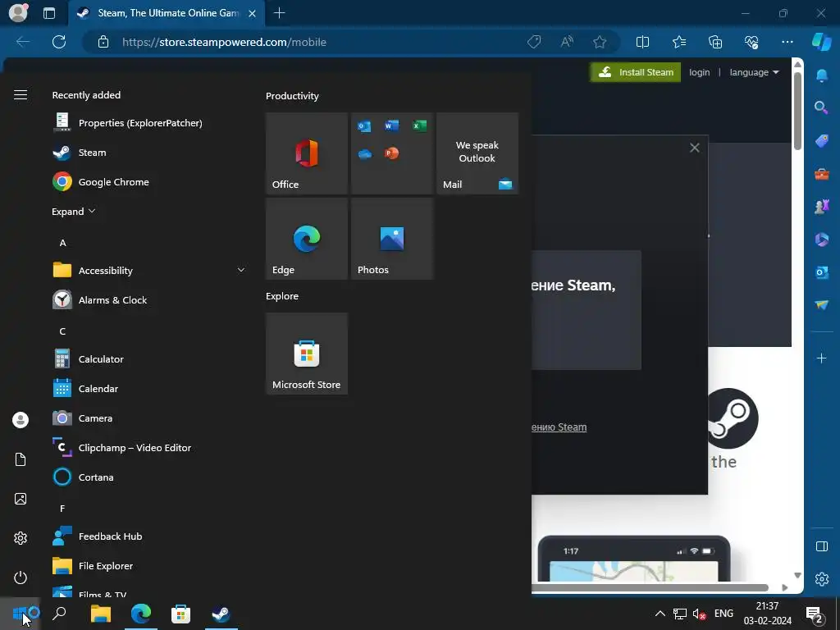Screen dimensions: 840x630
Task: Open Documents from the Start menu sidebar
Action: (21, 459)
